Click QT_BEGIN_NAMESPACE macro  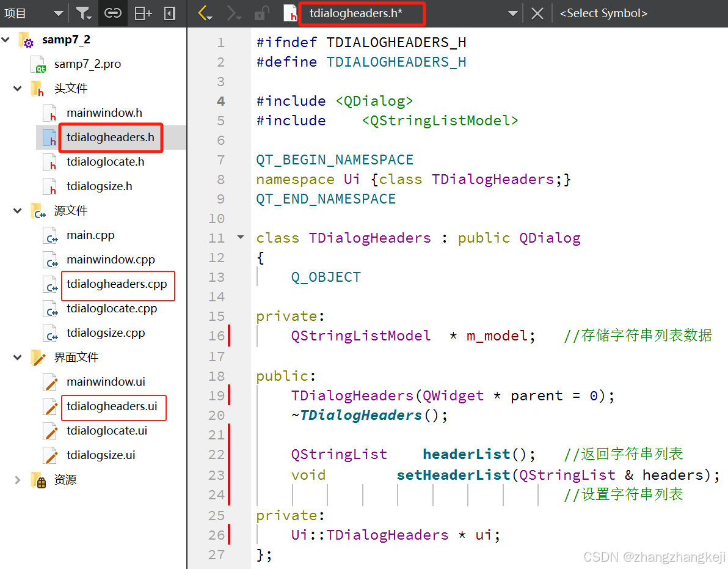(335, 160)
